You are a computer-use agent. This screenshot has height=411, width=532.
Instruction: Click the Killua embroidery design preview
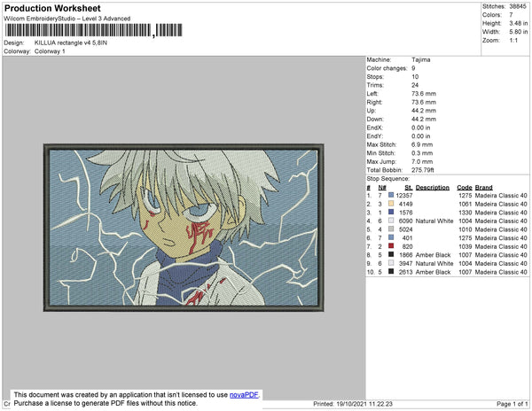(x=184, y=228)
